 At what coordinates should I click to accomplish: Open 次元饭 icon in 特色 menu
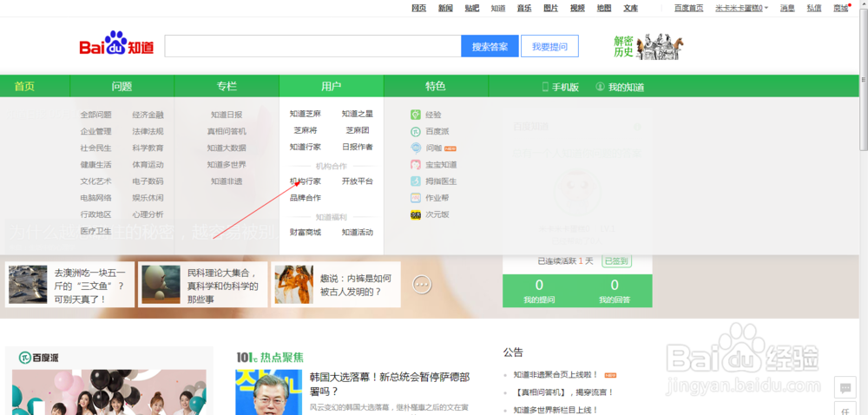pos(416,214)
